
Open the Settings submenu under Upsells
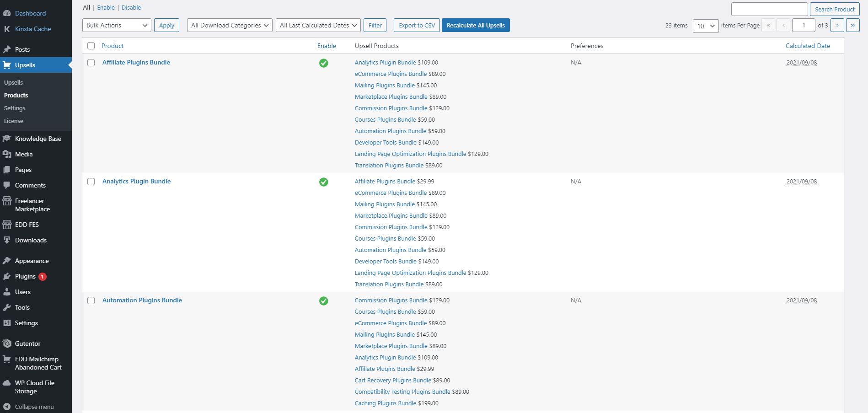(15, 108)
